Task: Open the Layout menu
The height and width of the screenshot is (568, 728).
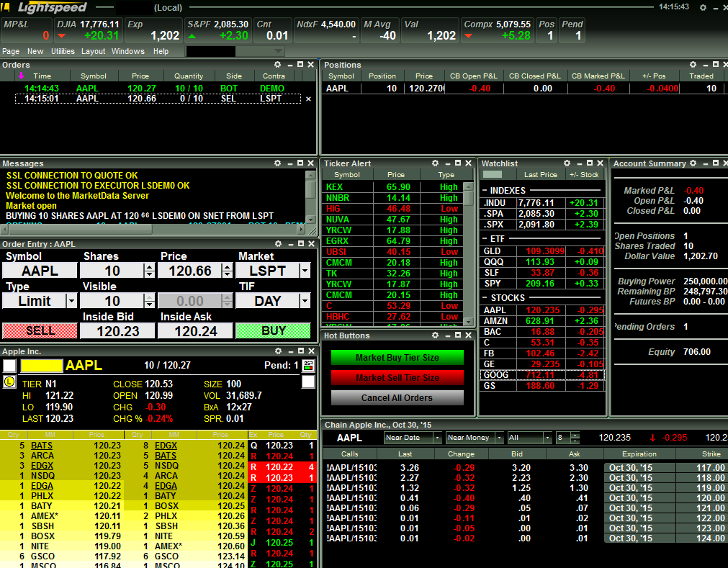Action: click(94, 51)
